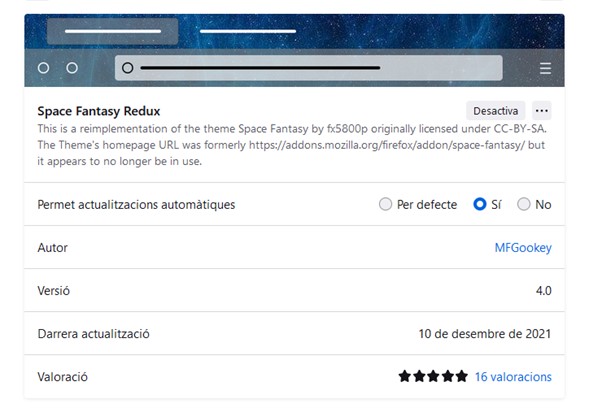This screenshot has width=602, height=412.
Task: Open the '16 valoracions' reviews link
Action: [x=512, y=377]
